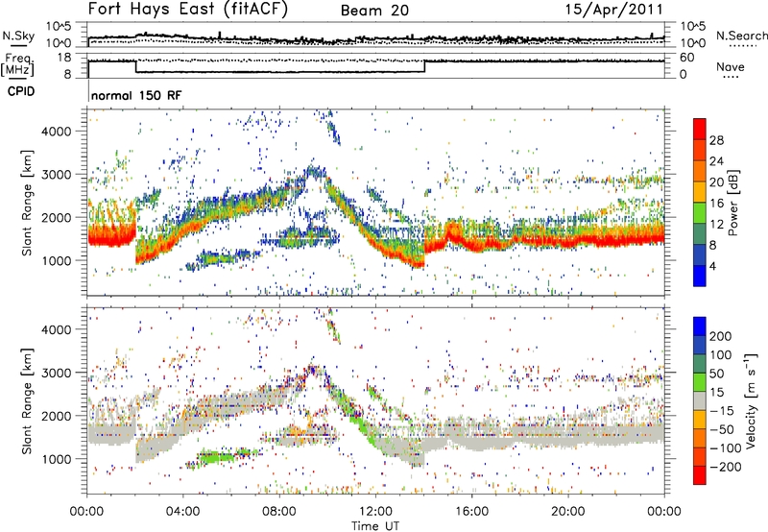Select the "normal 150 RF" CPID text

coord(136,95)
